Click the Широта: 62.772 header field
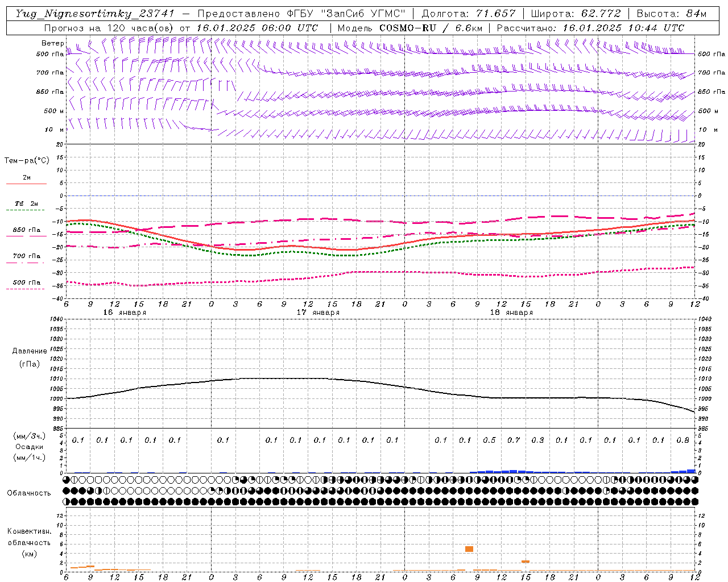728x582 pixels. (x=576, y=14)
